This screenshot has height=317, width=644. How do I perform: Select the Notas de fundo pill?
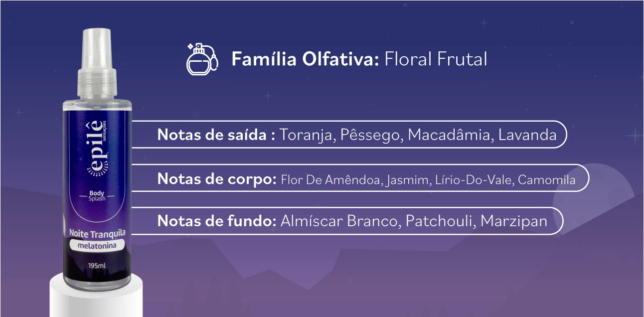click(x=348, y=221)
